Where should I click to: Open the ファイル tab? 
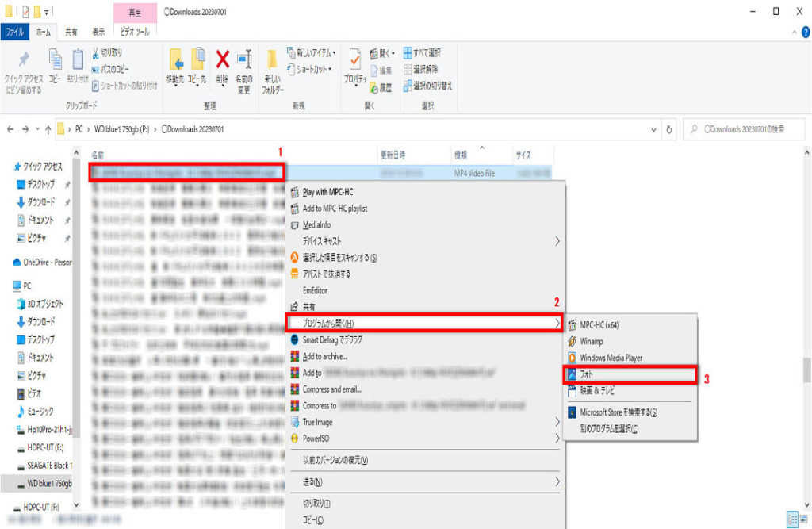[15, 33]
